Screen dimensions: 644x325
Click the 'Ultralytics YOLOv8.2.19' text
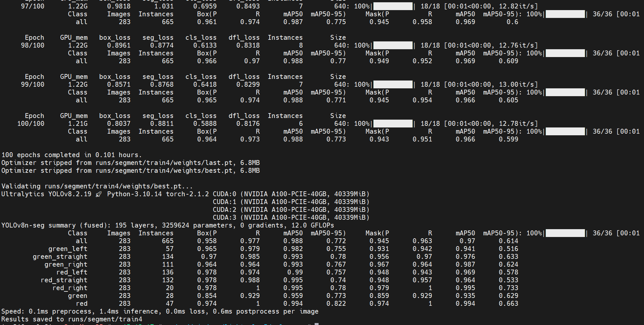(x=46, y=194)
